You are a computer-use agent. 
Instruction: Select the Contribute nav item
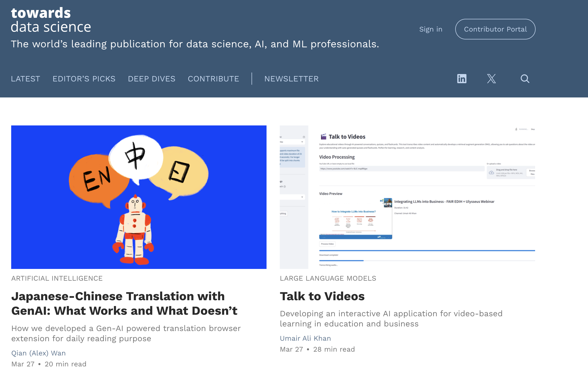pyautogui.click(x=213, y=79)
